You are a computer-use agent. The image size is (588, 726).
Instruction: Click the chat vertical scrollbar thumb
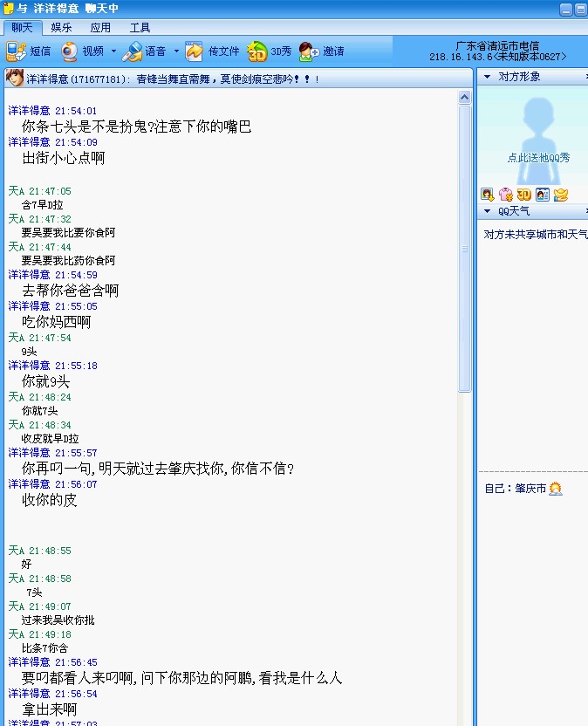pos(464,249)
